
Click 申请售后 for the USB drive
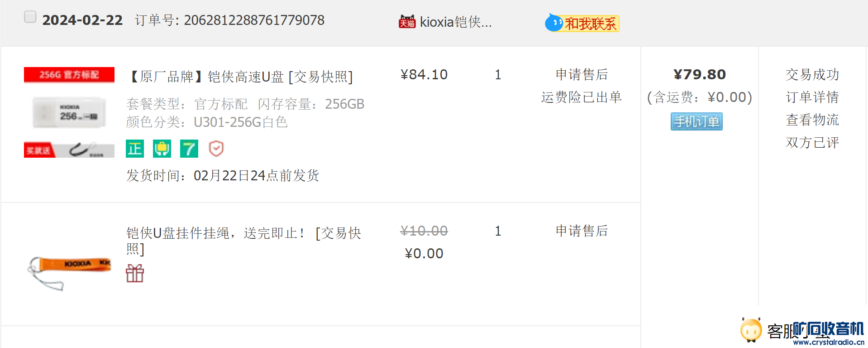[582, 74]
